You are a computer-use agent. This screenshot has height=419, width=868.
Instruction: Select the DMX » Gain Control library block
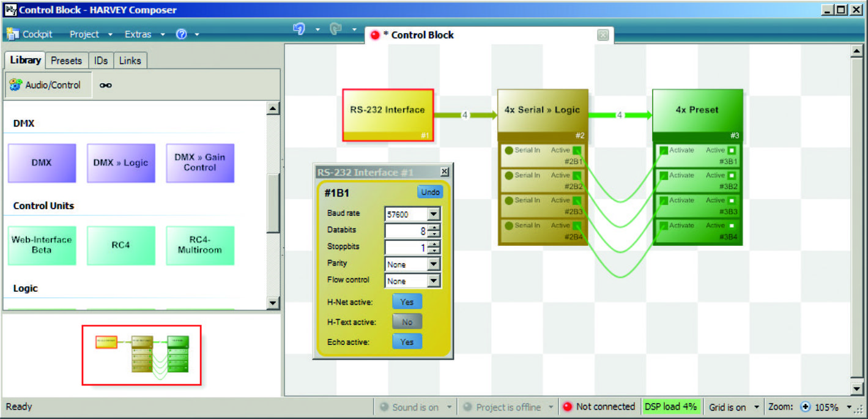tap(200, 163)
